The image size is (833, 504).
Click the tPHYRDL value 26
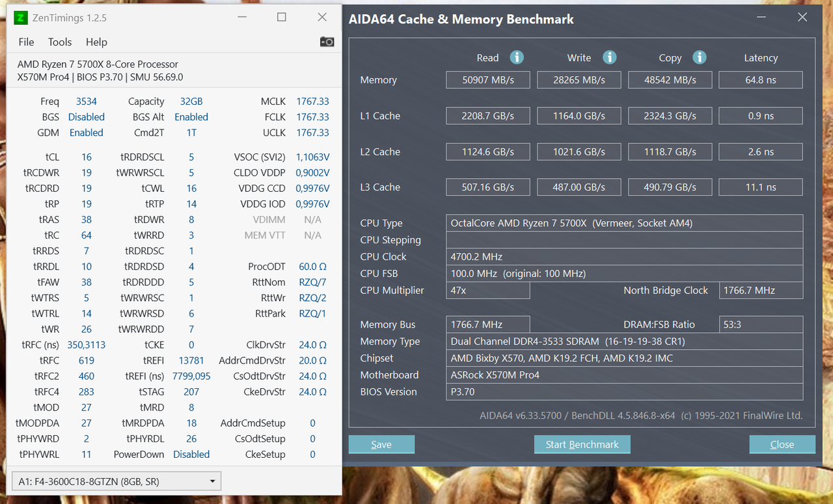pyautogui.click(x=191, y=439)
